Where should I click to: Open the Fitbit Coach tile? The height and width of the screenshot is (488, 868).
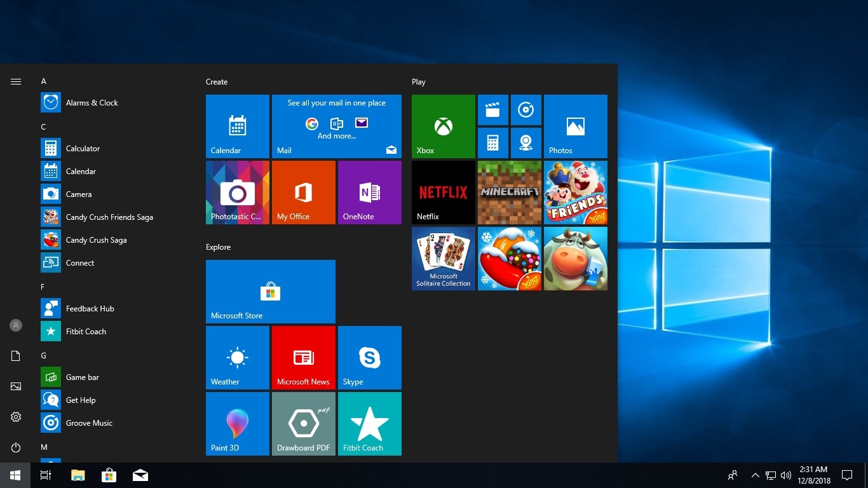[x=370, y=424]
